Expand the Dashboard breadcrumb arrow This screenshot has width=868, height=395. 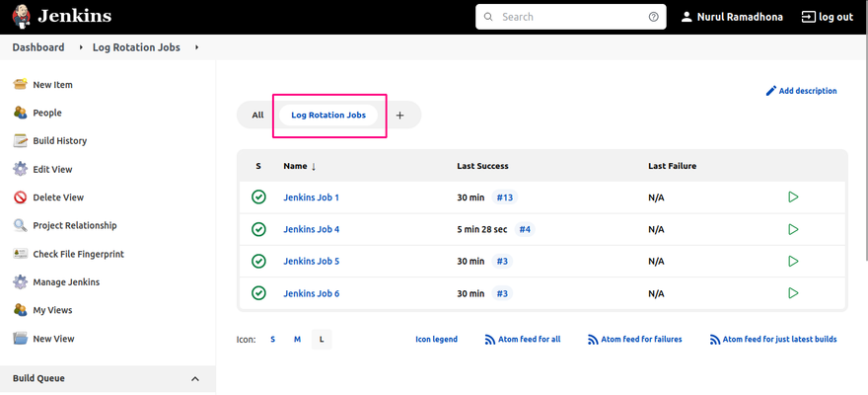82,47
